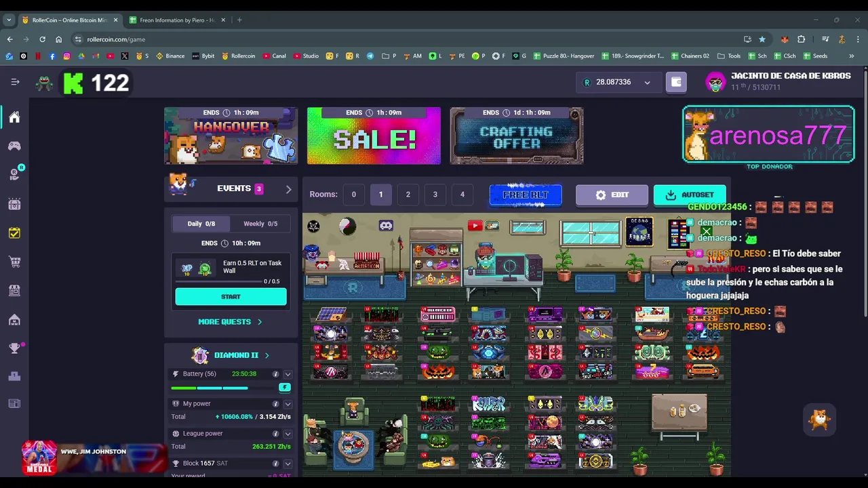Viewport: 868px width, 488px height.
Task: Open the SALE! banner
Action: pos(374,136)
